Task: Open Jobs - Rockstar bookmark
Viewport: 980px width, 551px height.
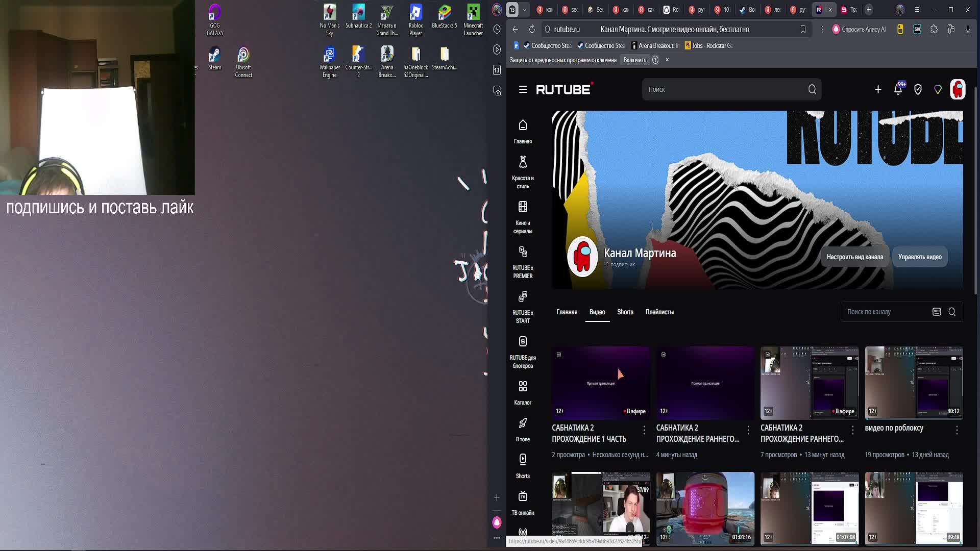Action: (x=709, y=46)
